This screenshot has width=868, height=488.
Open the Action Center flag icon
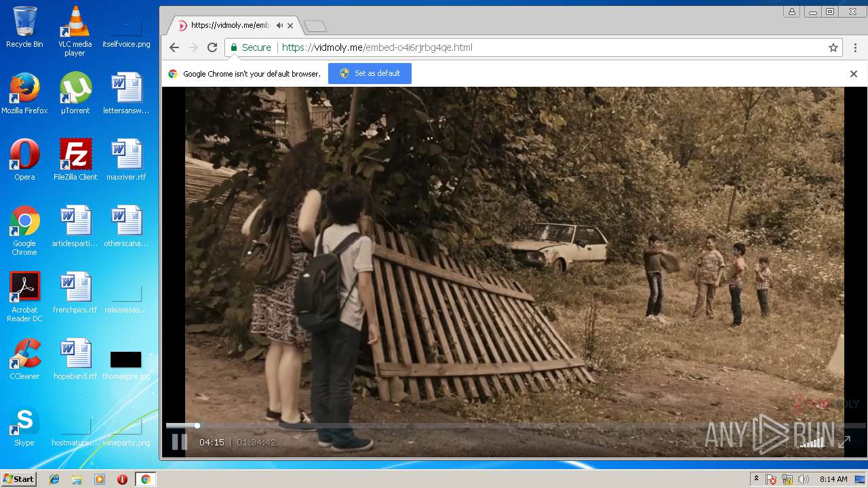coord(772,479)
